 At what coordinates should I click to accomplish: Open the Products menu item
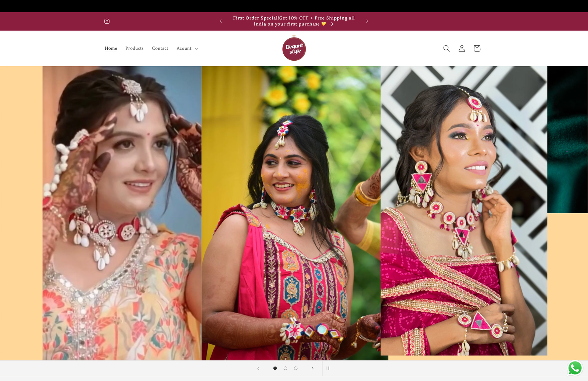(135, 49)
